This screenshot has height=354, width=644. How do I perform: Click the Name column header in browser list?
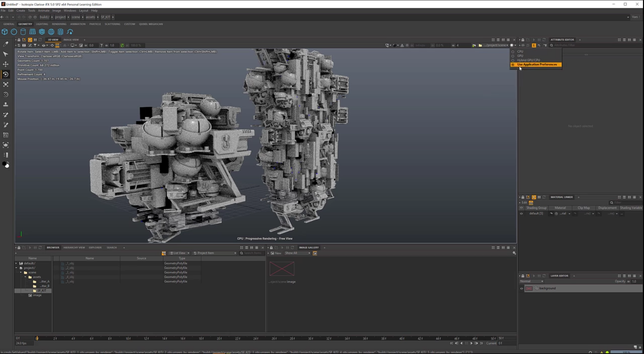(90, 258)
